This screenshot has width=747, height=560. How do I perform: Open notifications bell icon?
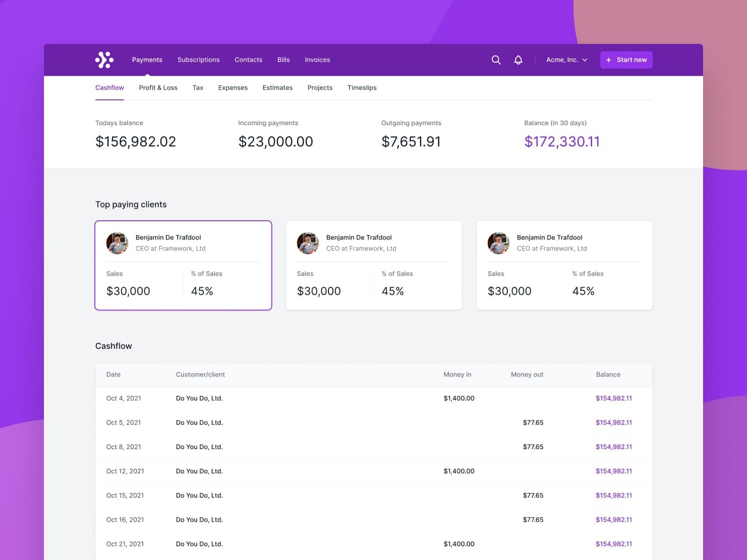coord(518,60)
